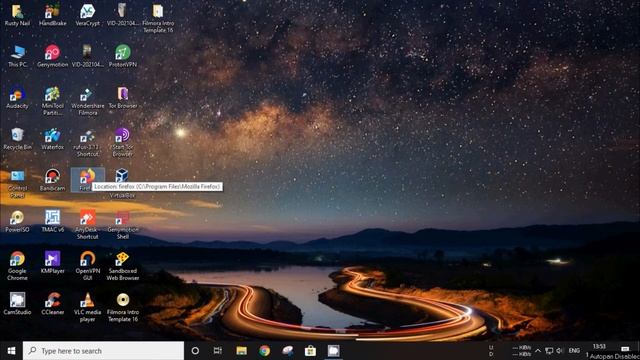Select the ProtonVPN desktop icon
This screenshot has width=640, height=360.
122,56
